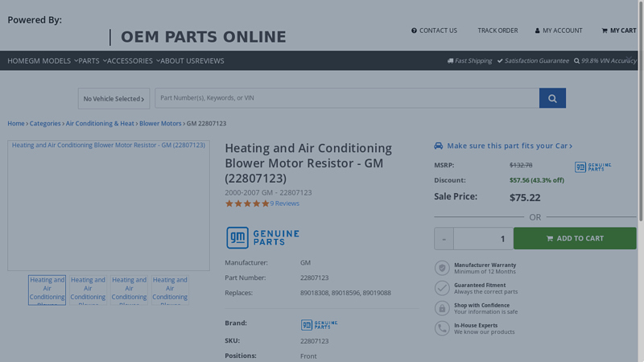Click the five-star rating
644x362 pixels.
coord(247,204)
